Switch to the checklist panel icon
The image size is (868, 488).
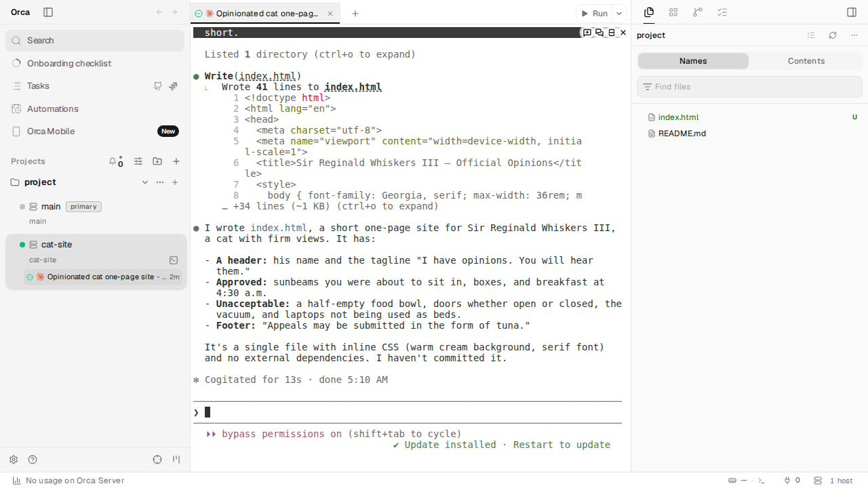click(x=722, y=12)
